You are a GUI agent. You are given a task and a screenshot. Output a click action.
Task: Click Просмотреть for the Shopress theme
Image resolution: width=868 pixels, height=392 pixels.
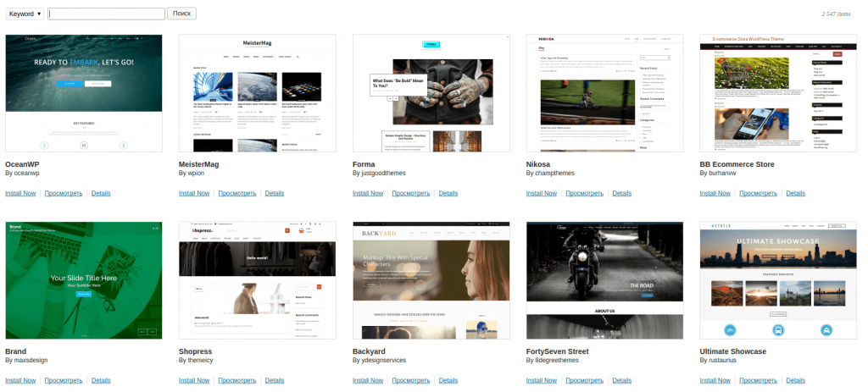(237, 380)
